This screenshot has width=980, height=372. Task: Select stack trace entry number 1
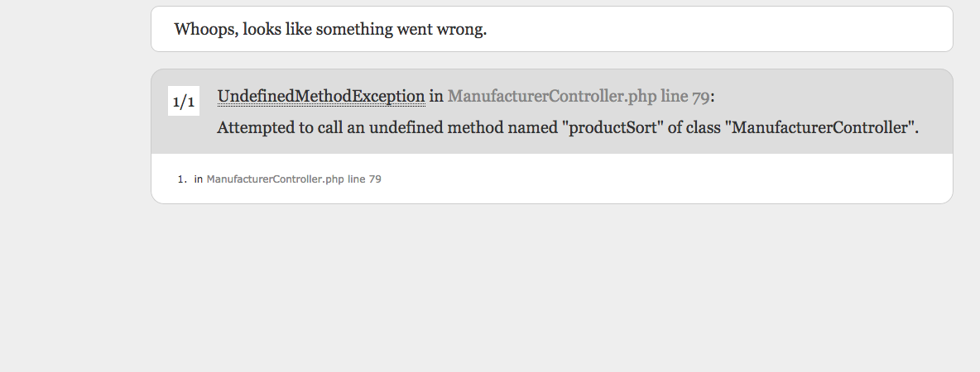pyautogui.click(x=182, y=179)
